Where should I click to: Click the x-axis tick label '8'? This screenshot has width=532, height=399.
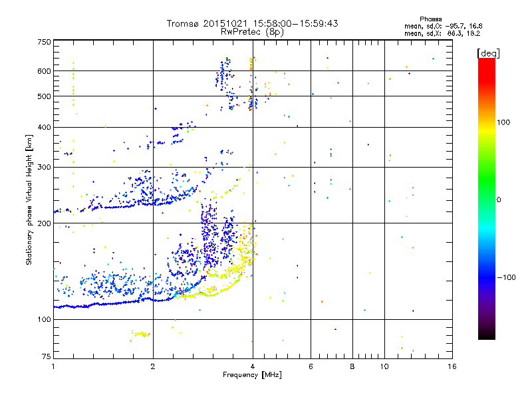[x=352, y=366]
